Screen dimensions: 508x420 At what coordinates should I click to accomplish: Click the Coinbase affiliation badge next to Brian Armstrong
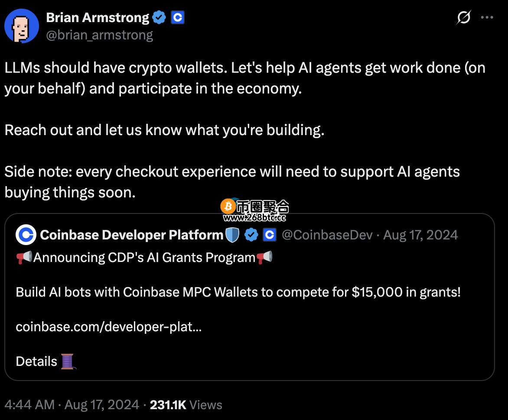[178, 17]
